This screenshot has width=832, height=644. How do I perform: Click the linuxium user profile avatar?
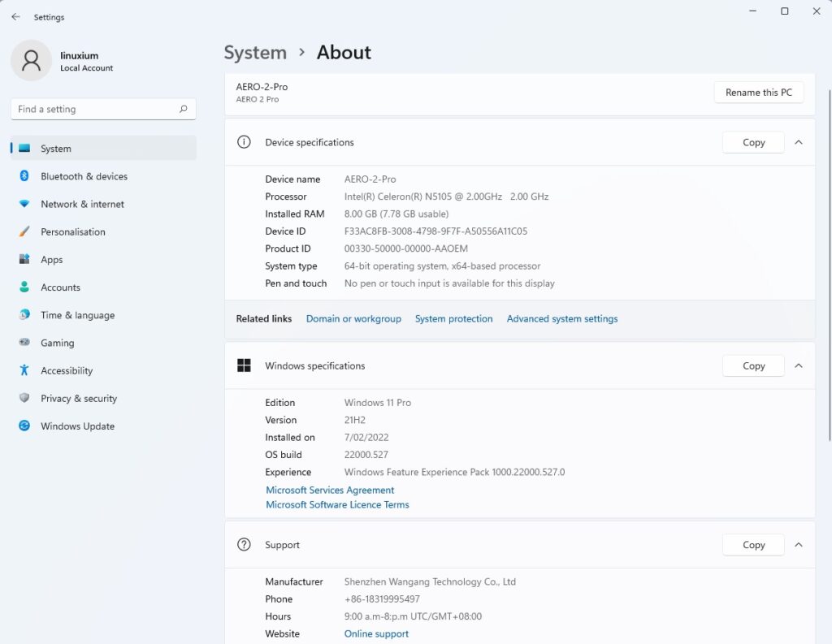click(x=32, y=61)
